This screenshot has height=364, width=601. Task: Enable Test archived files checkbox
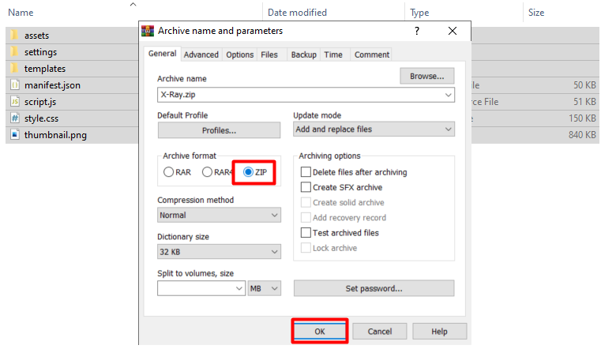point(306,233)
